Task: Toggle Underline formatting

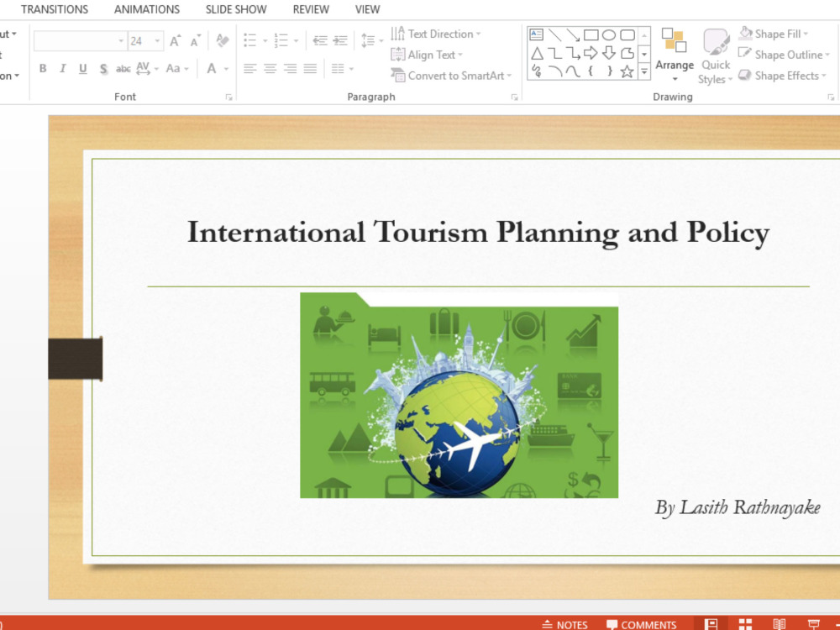Action: 82,69
